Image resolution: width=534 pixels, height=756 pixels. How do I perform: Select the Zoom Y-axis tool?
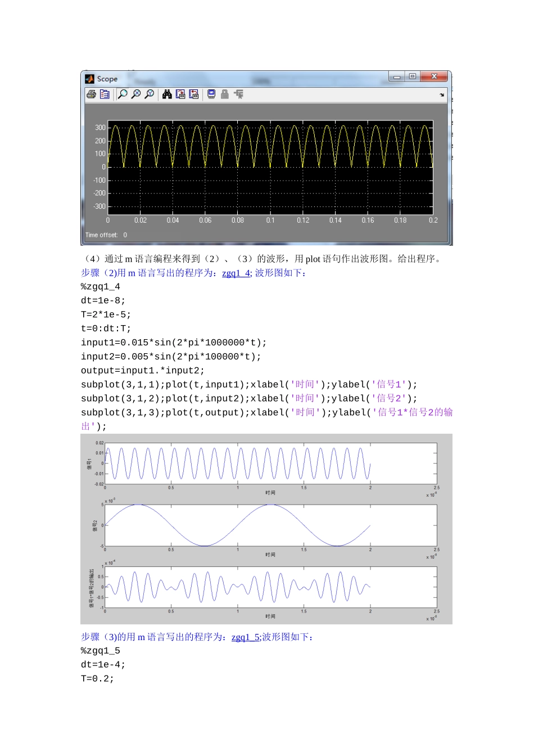pyautogui.click(x=150, y=94)
